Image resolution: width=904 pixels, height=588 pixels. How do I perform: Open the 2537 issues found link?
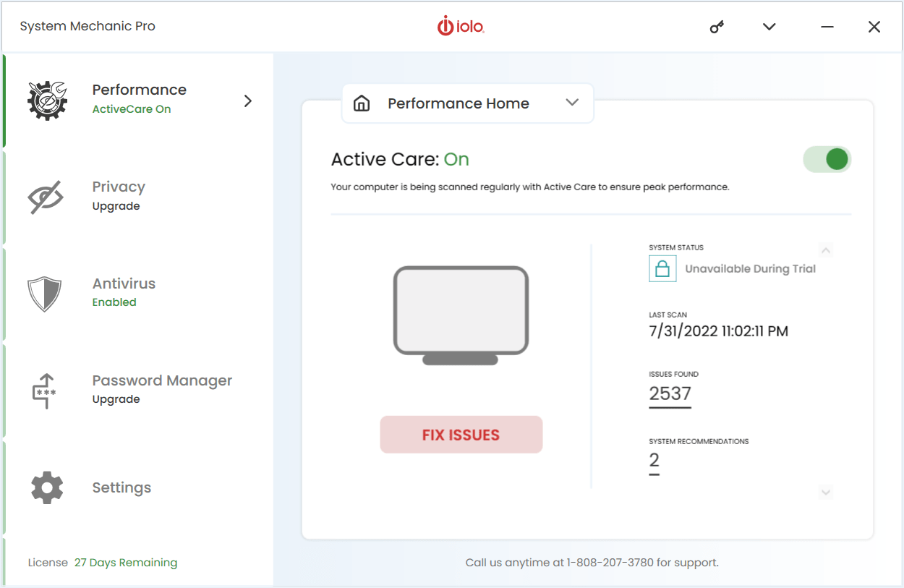pyautogui.click(x=670, y=394)
